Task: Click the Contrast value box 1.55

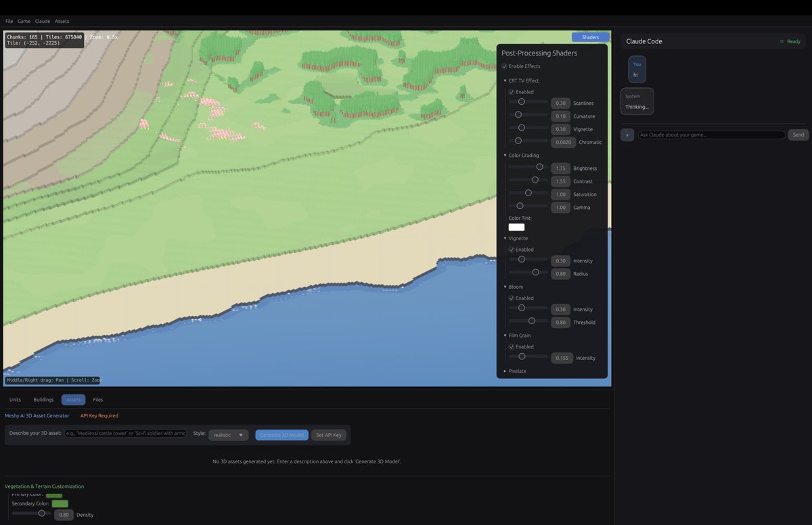Action: pyautogui.click(x=560, y=181)
